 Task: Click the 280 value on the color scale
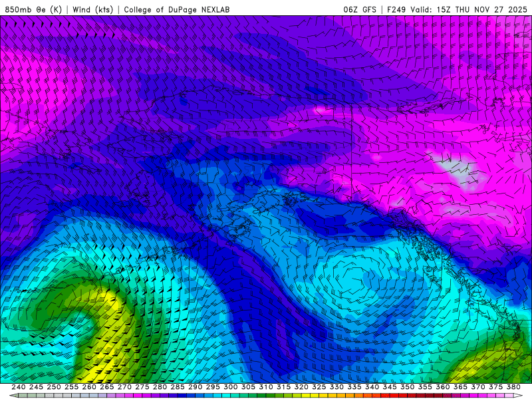point(160,387)
